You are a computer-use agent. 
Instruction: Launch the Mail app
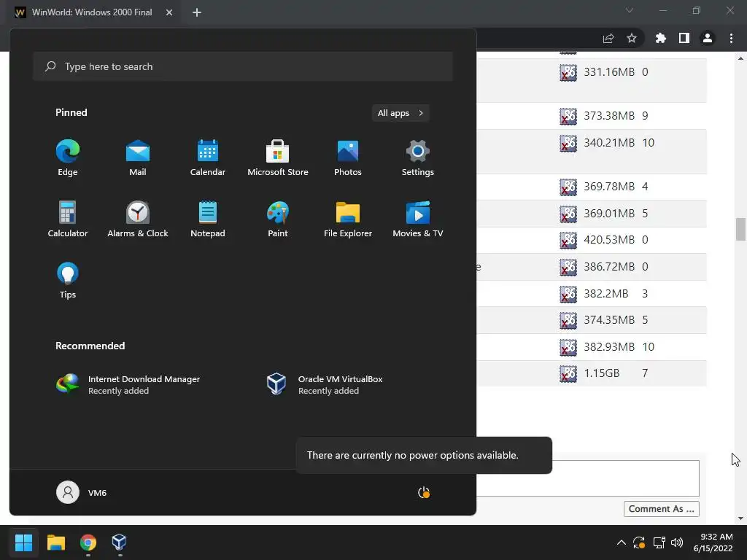[138, 158]
